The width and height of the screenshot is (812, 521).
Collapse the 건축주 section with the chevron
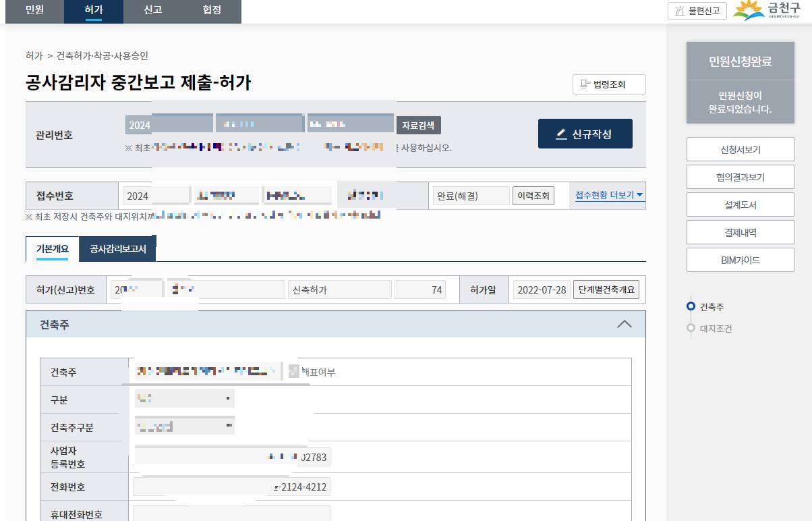click(624, 324)
